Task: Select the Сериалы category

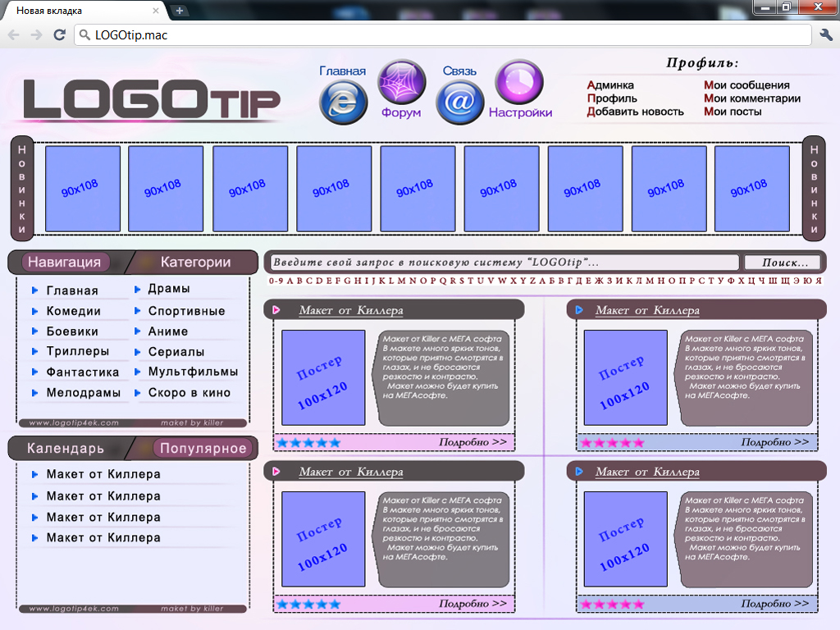Action: (x=176, y=351)
